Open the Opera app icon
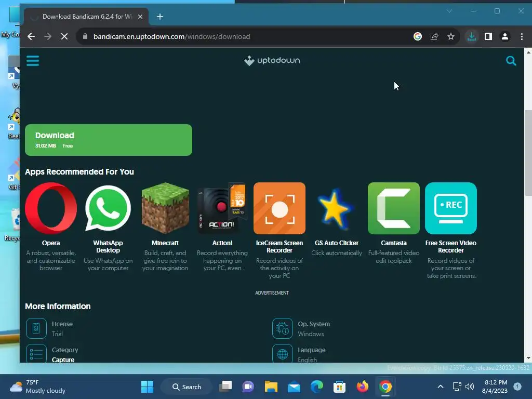This screenshot has width=532, height=399. pyautogui.click(x=51, y=208)
